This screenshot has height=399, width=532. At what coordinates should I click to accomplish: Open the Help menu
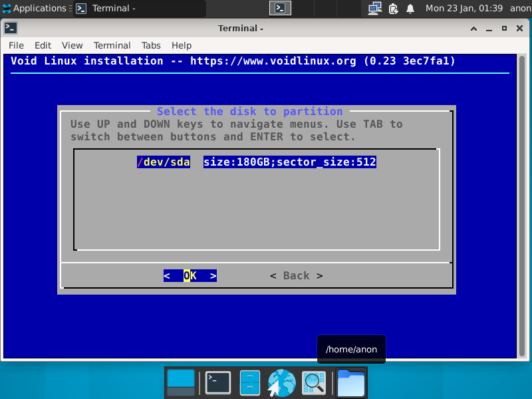tap(182, 45)
